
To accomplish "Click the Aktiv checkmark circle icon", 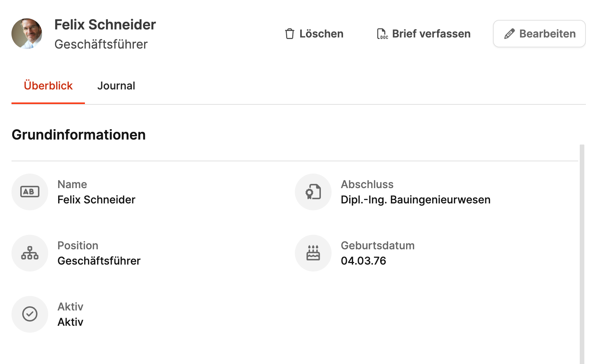I will pyautogui.click(x=30, y=314).
